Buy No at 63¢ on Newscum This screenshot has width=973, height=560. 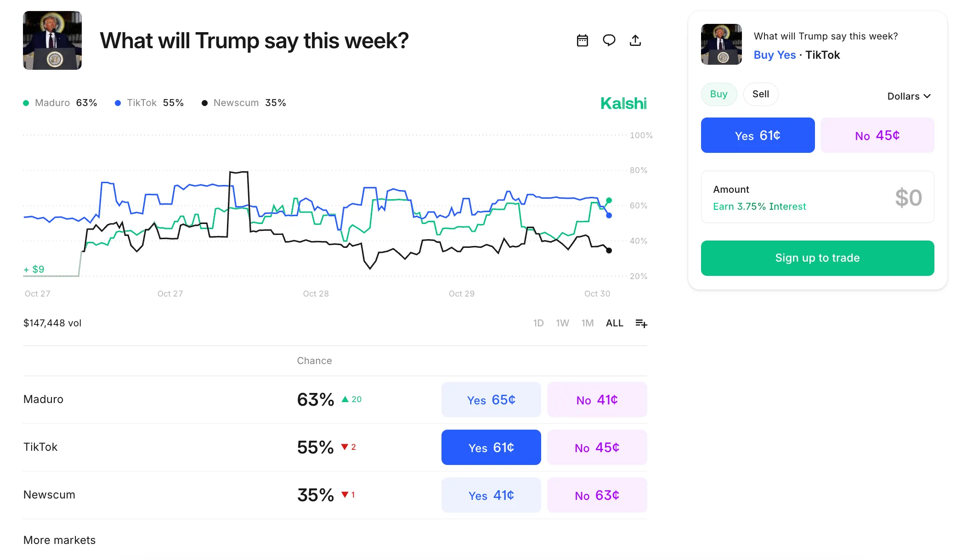pyautogui.click(x=597, y=495)
